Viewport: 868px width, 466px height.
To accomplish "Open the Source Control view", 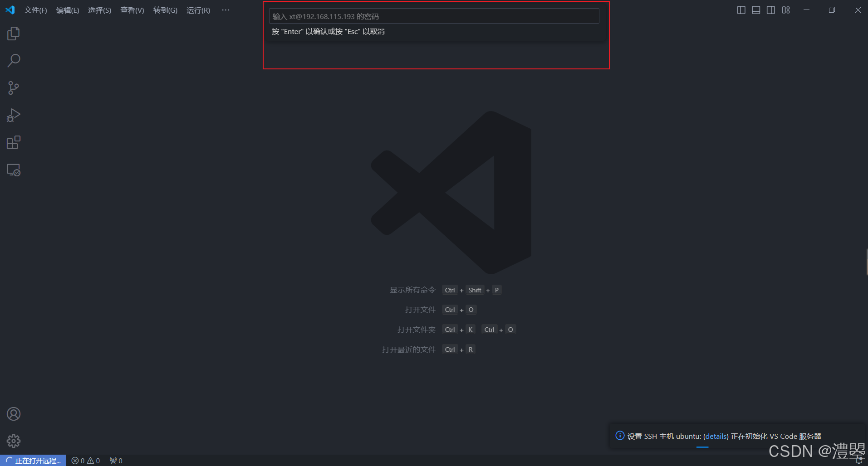I will [14, 88].
